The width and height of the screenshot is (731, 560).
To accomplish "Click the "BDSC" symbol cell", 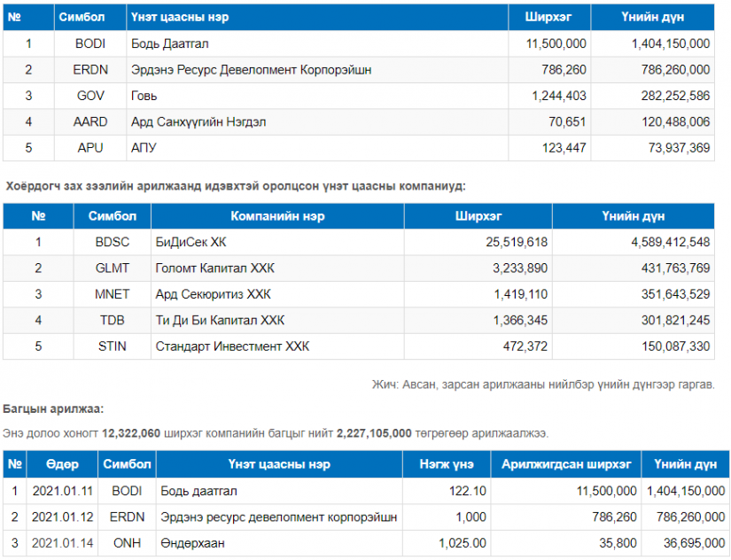I will tap(113, 242).
